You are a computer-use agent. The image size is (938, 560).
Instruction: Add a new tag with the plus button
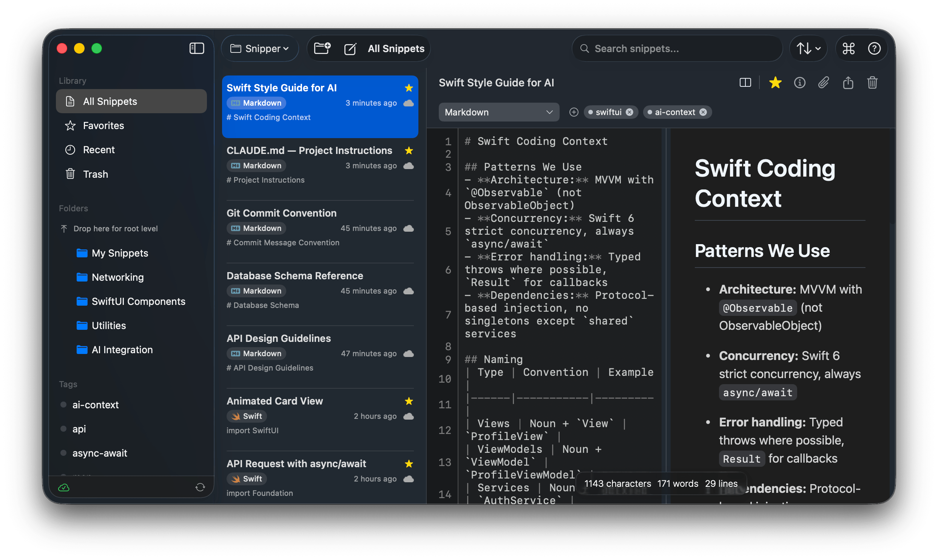pyautogui.click(x=574, y=112)
